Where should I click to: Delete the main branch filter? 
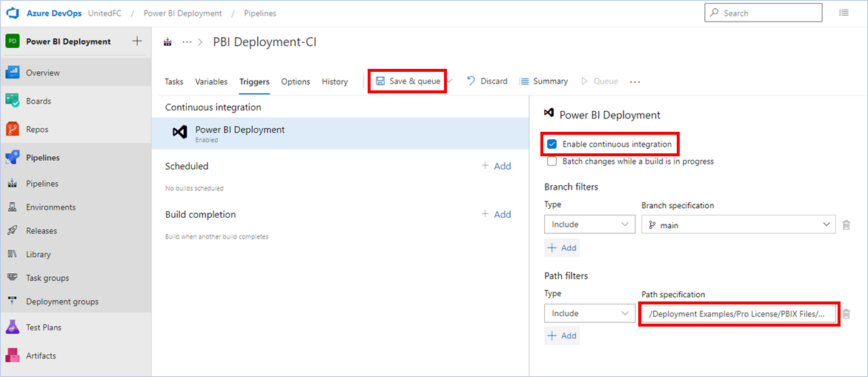(846, 225)
